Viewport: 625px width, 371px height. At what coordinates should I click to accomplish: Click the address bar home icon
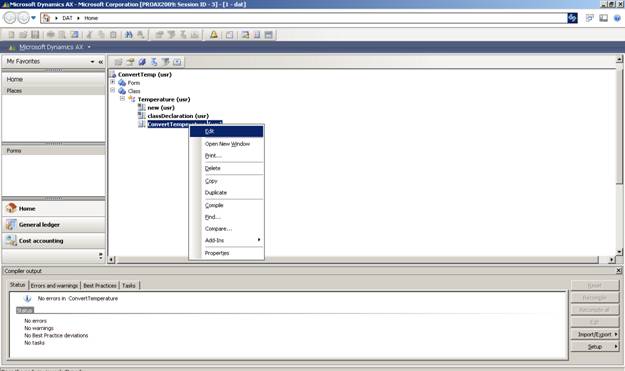pos(47,18)
